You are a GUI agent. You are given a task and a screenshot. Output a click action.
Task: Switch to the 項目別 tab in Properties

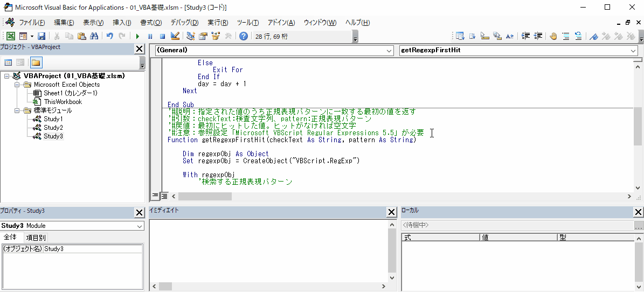[36, 238]
